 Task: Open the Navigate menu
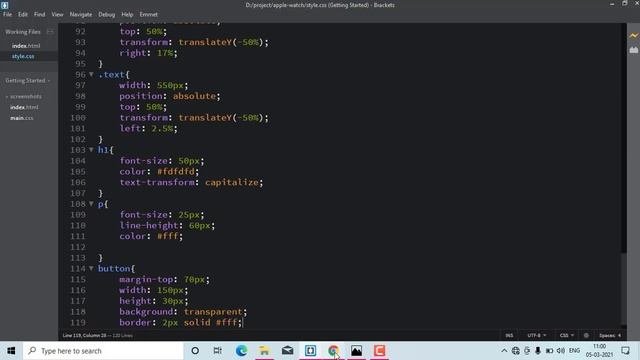pos(81,14)
